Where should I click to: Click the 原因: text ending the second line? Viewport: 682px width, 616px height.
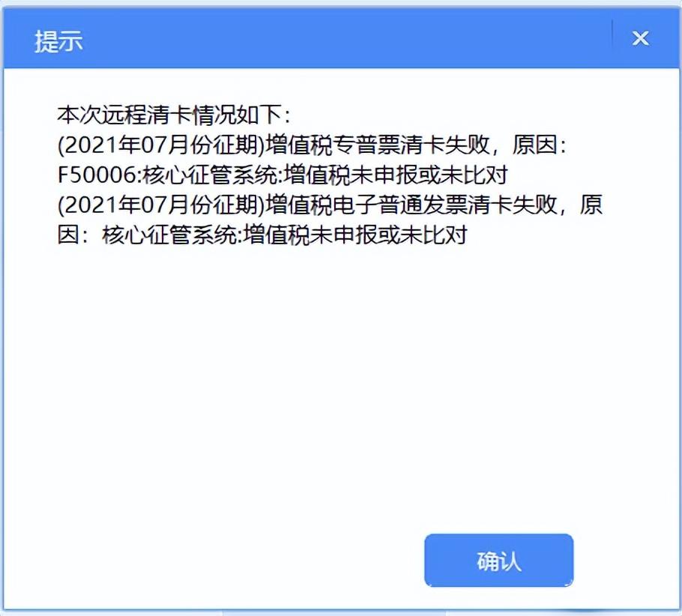(539, 145)
